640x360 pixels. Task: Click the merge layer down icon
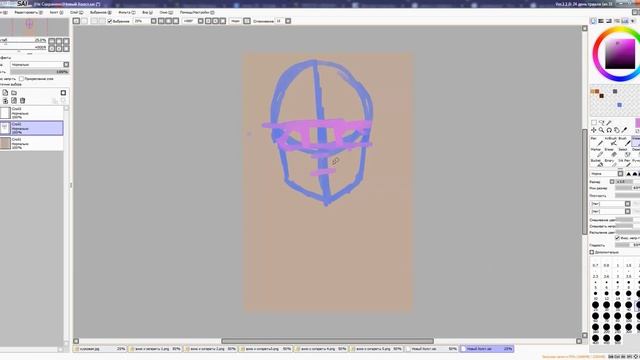tap(14, 100)
